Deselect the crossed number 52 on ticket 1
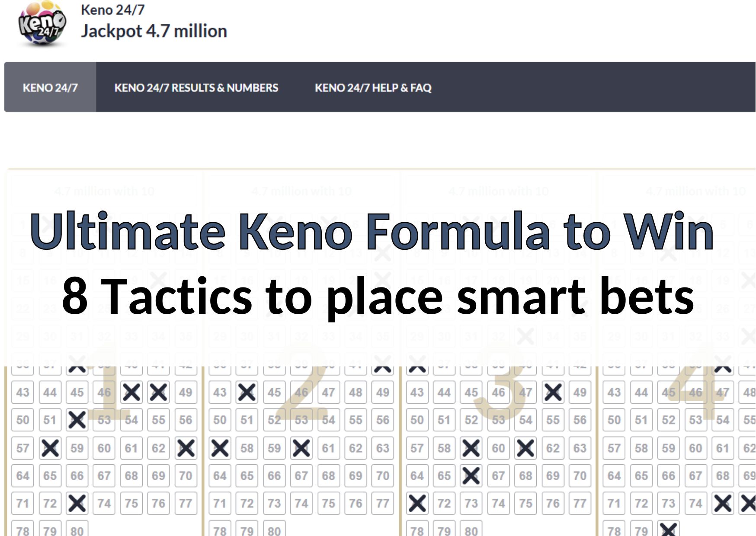 77,420
